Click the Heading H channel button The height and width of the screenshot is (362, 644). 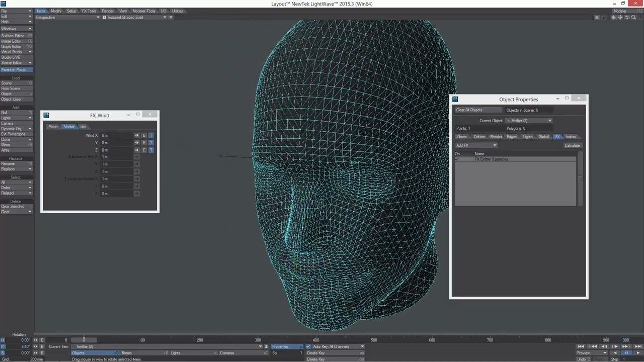point(3,340)
